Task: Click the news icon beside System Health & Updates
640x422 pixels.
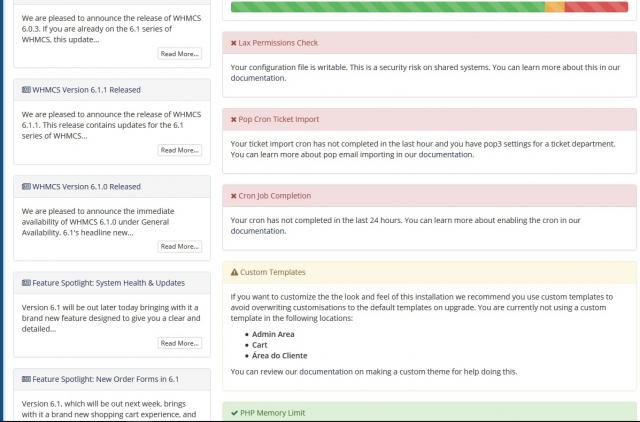Action: pyautogui.click(x=26, y=283)
